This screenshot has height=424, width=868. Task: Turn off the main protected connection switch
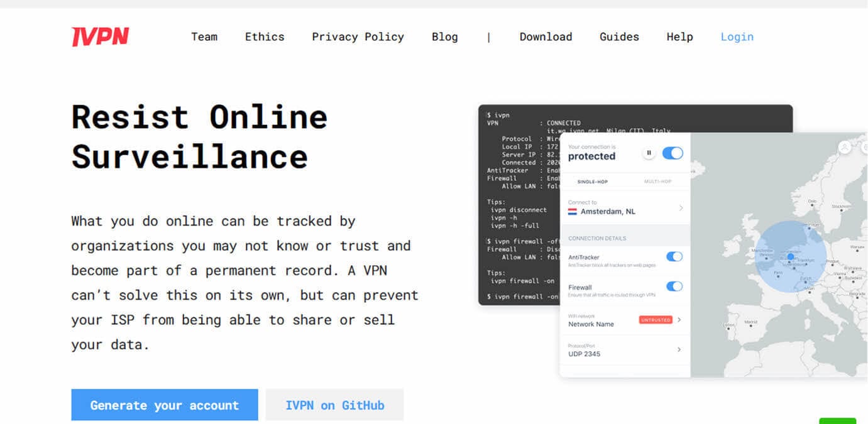(673, 153)
